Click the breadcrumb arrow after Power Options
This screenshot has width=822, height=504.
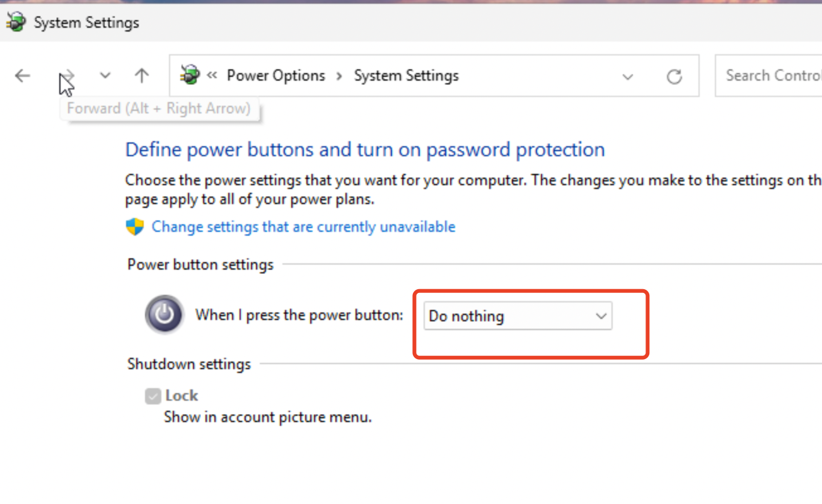[x=339, y=76]
